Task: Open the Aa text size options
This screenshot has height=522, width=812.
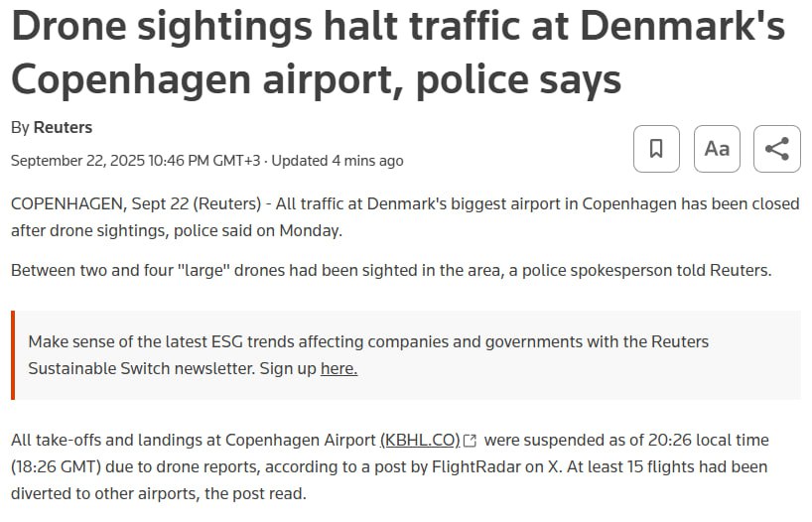Action: [x=717, y=149]
